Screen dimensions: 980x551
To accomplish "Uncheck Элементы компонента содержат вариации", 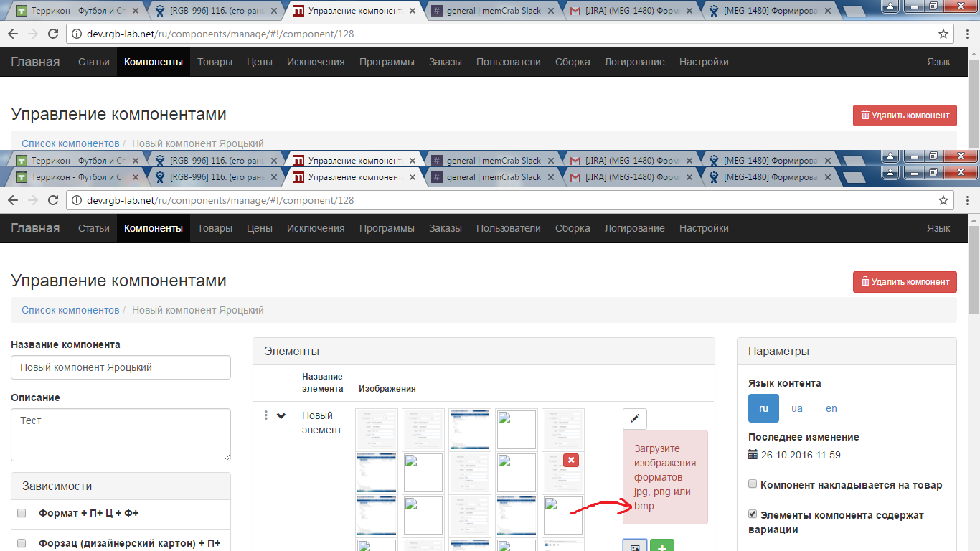I will pos(753,514).
